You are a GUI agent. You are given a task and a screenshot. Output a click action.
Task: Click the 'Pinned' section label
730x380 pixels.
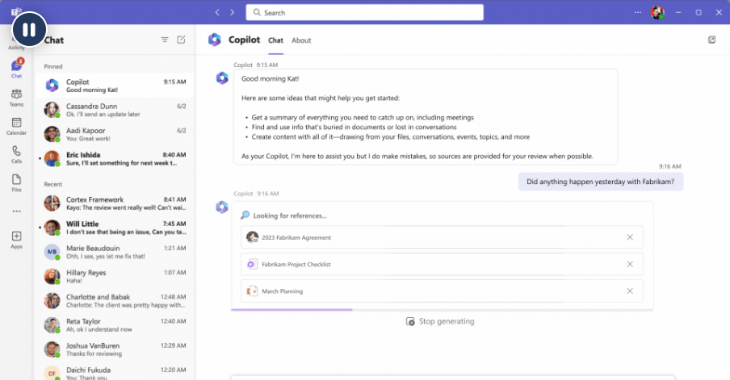[53, 67]
